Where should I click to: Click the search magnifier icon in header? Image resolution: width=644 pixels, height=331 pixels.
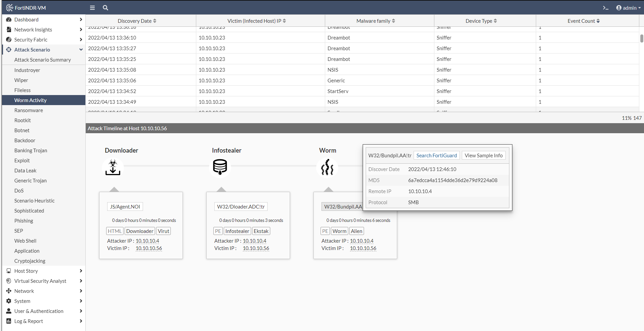click(x=105, y=8)
